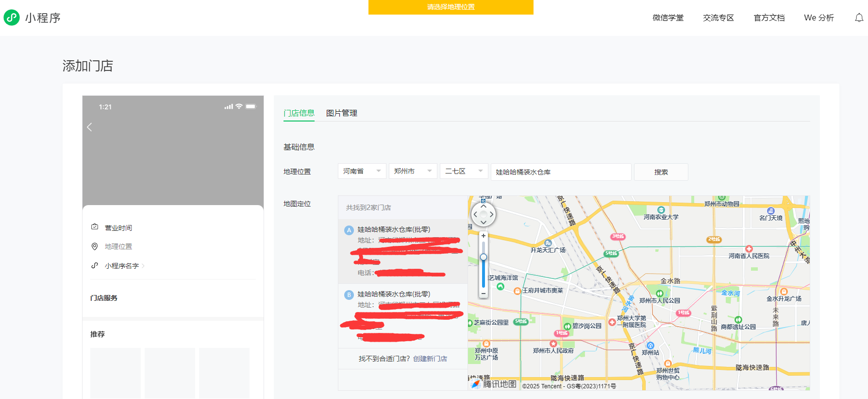Pan the map left with the arrow
Screen dimensions: 868x399
point(475,214)
